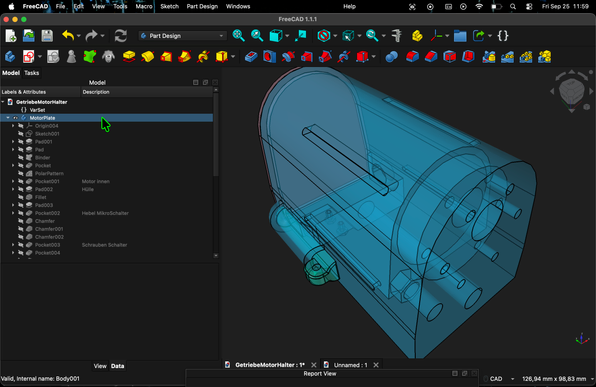Click the Undo arrow icon
This screenshot has height=387, width=596.
(68, 36)
